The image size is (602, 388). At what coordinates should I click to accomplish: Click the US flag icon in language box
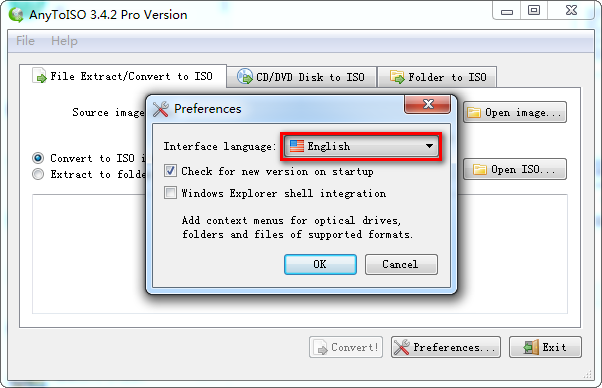(x=297, y=146)
